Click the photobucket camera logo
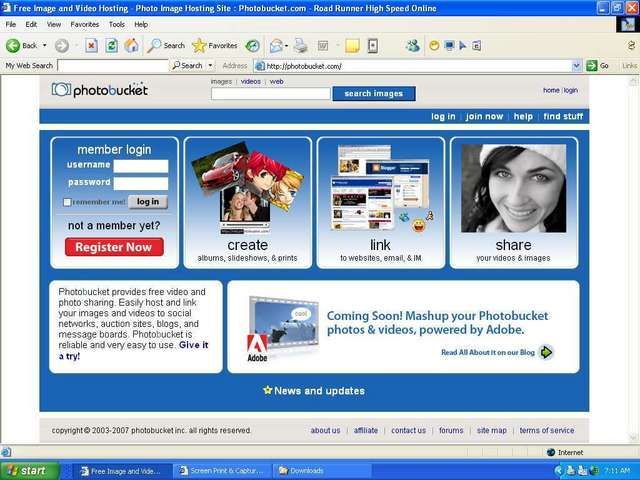 tap(61, 90)
